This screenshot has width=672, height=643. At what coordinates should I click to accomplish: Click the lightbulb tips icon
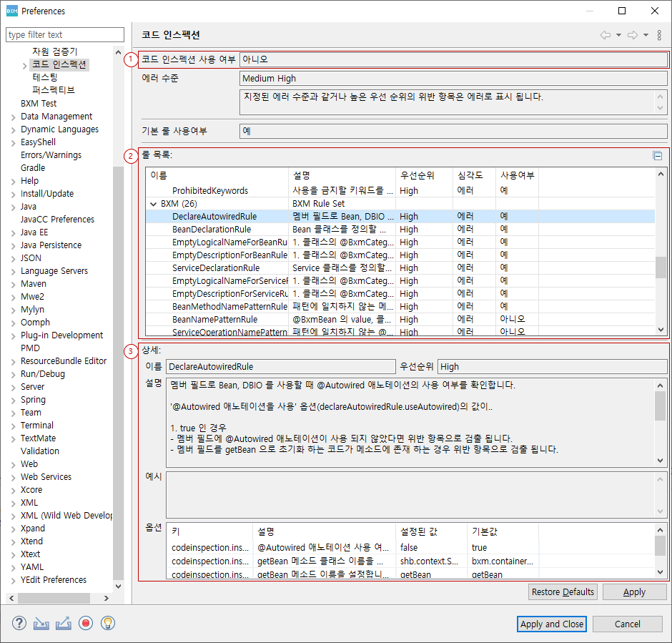[x=108, y=623]
